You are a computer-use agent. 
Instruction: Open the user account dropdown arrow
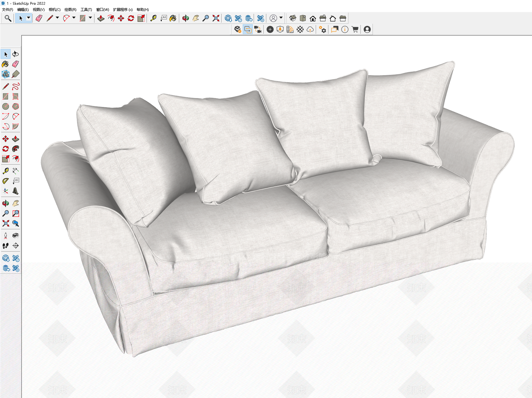tap(281, 18)
